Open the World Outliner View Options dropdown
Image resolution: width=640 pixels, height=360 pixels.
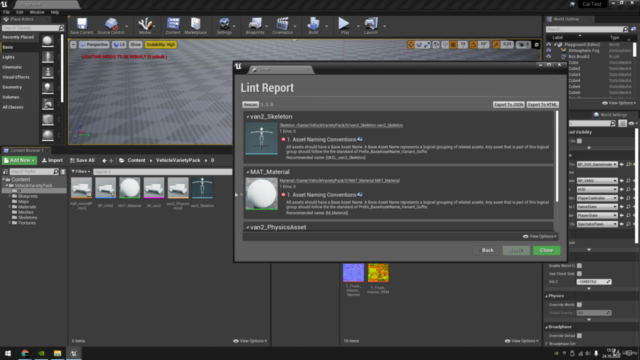tap(620, 103)
